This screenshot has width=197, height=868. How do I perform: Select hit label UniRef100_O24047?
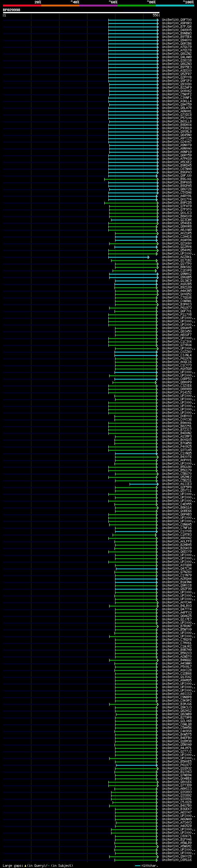click(x=177, y=142)
